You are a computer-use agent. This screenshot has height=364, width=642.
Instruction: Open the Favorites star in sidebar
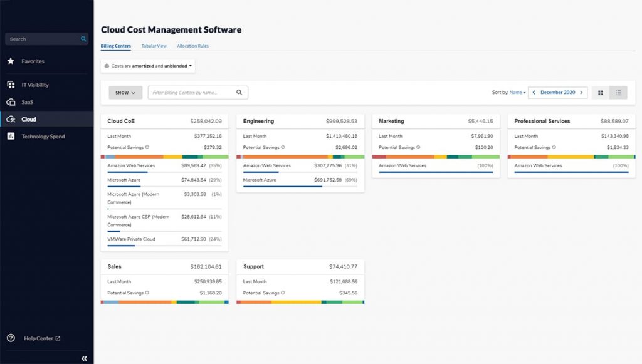click(11, 61)
